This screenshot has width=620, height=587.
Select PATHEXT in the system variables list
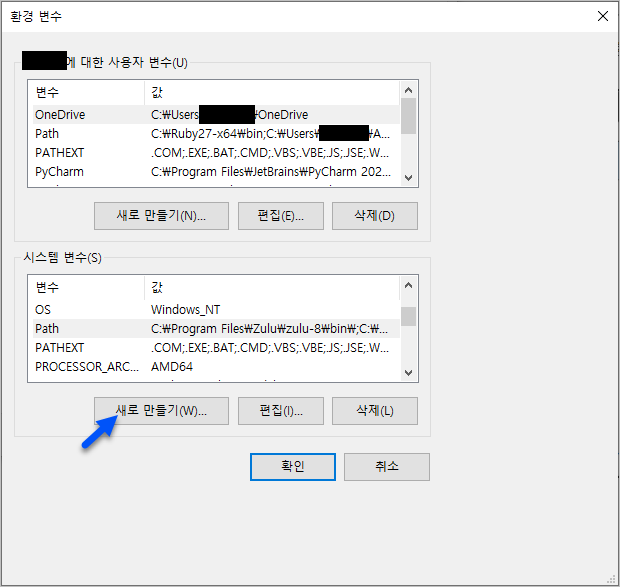(216, 347)
